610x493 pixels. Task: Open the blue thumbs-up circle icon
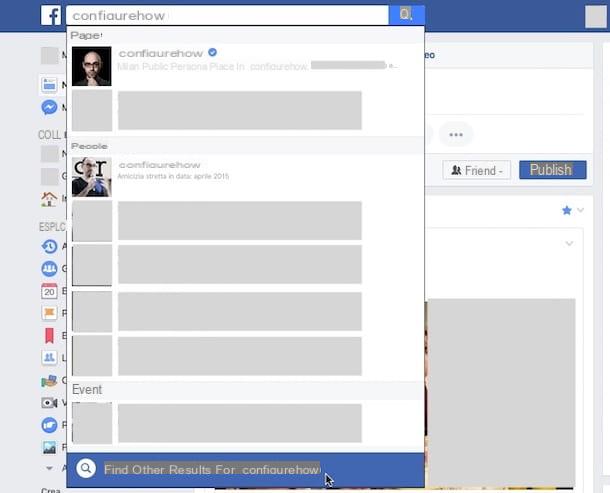49,425
